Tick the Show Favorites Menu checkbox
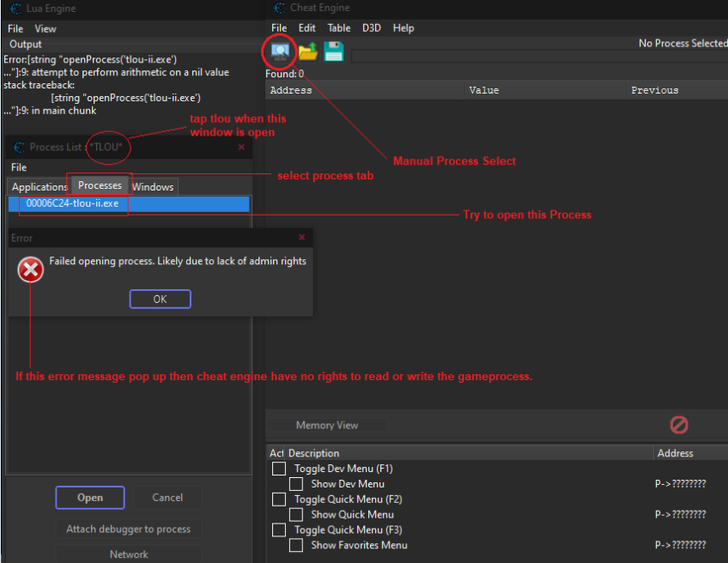Image resolution: width=728 pixels, height=563 pixels. point(296,545)
